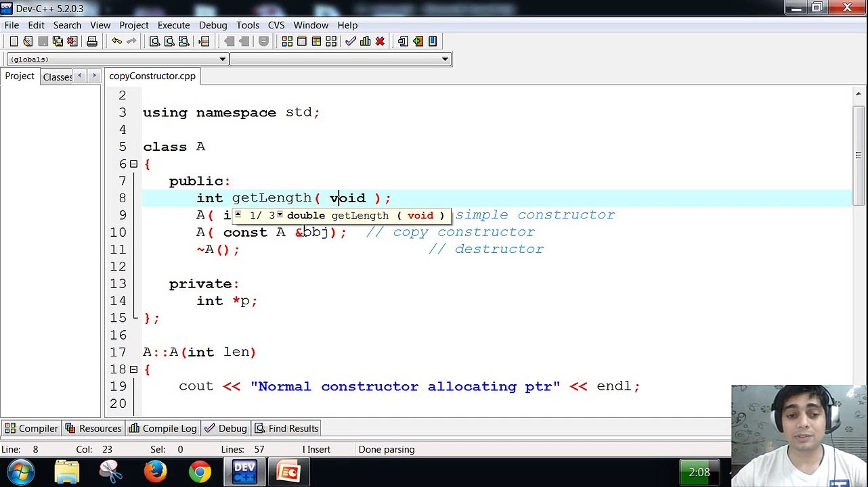The width and height of the screenshot is (868, 487).
Task: Open Google Chrome from the taskbar
Action: point(200,471)
